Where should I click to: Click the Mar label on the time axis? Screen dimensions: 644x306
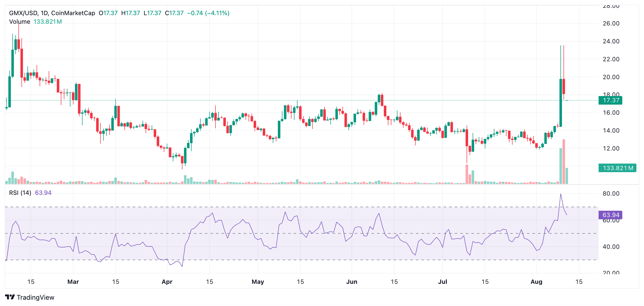click(x=73, y=282)
